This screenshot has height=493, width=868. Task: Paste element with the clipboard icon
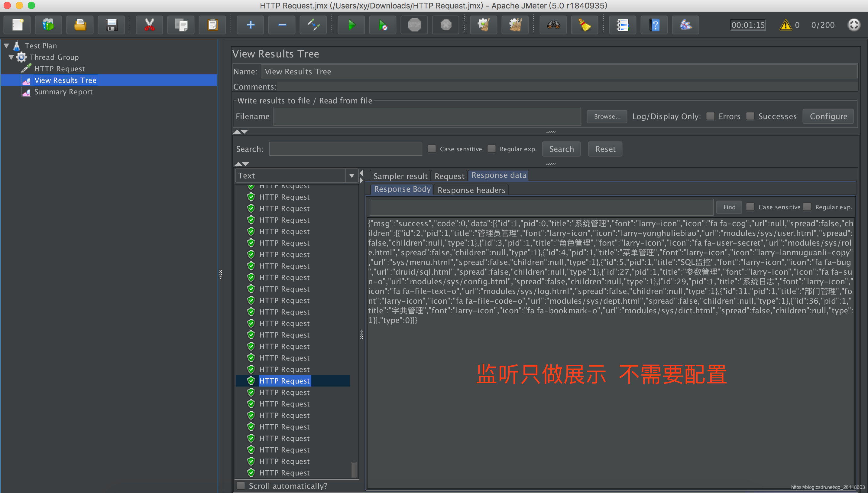[212, 25]
